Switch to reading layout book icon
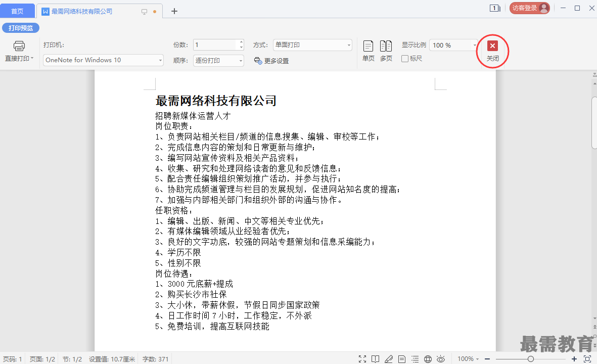The width and height of the screenshot is (597, 364). (376, 359)
